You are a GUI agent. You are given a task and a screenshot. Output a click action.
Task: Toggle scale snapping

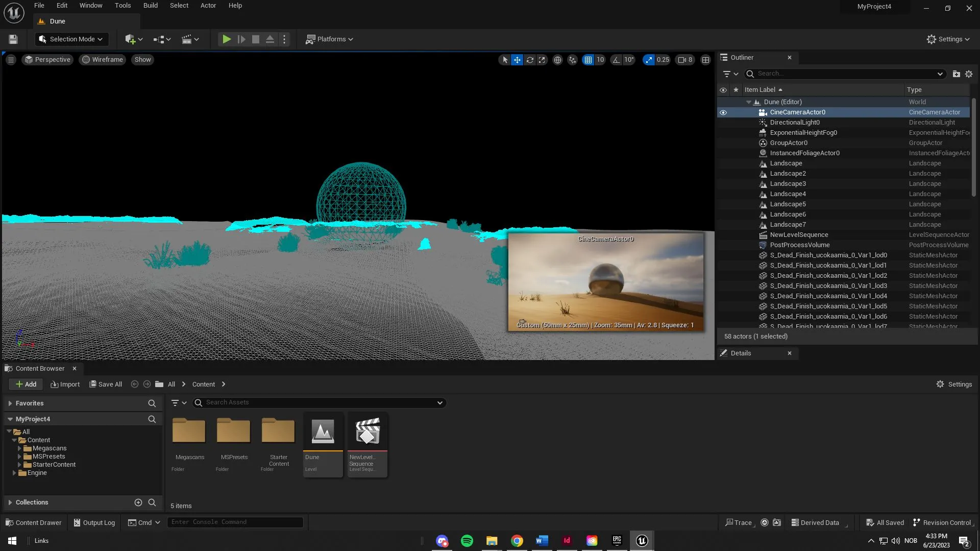pos(649,60)
